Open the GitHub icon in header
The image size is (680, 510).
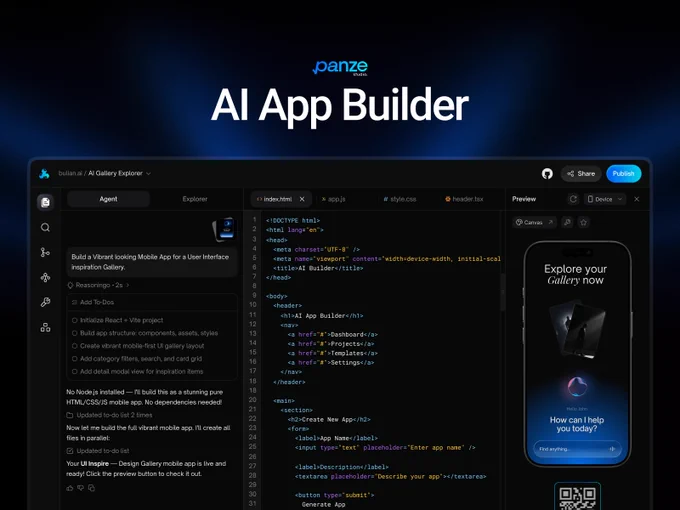[x=547, y=173]
